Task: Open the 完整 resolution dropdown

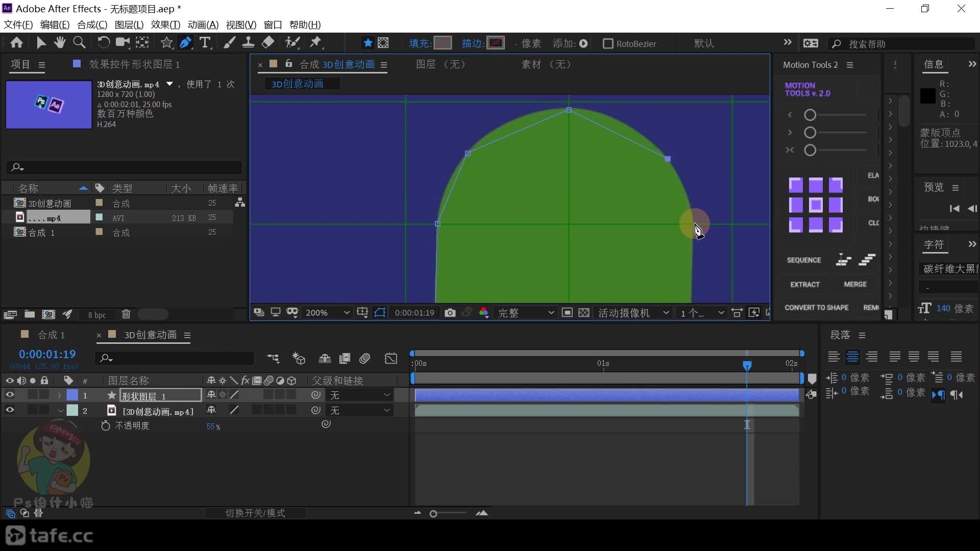Action: point(526,313)
